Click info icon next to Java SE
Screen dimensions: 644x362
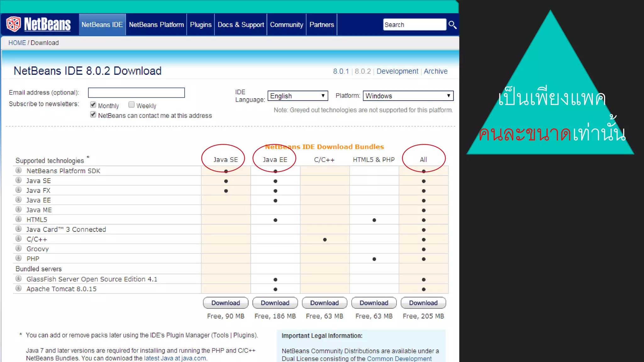click(x=19, y=180)
